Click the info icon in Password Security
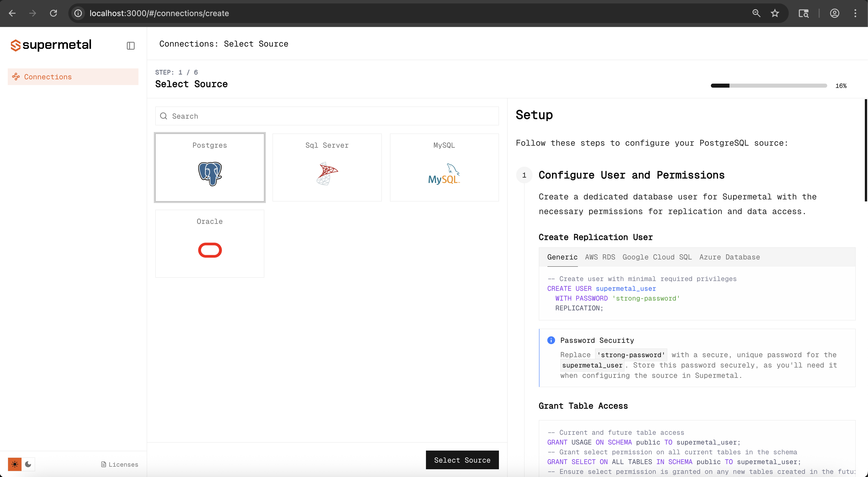 pyautogui.click(x=551, y=340)
